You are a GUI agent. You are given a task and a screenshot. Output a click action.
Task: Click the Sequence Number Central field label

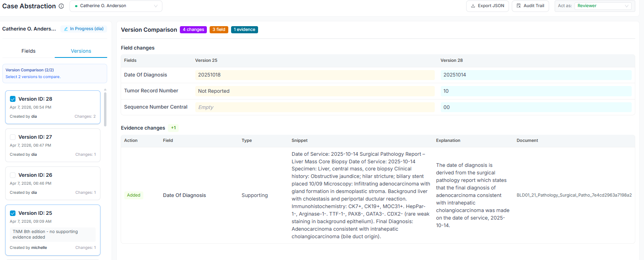156,107
